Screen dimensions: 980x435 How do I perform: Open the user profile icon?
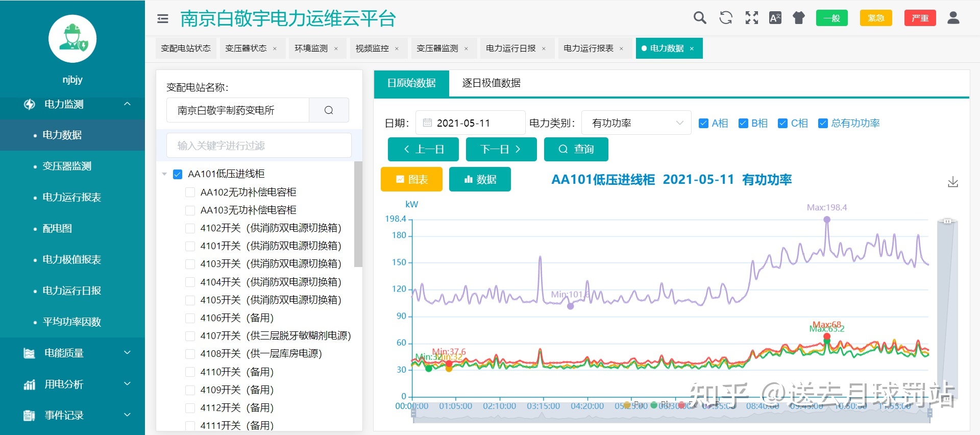pos(953,18)
